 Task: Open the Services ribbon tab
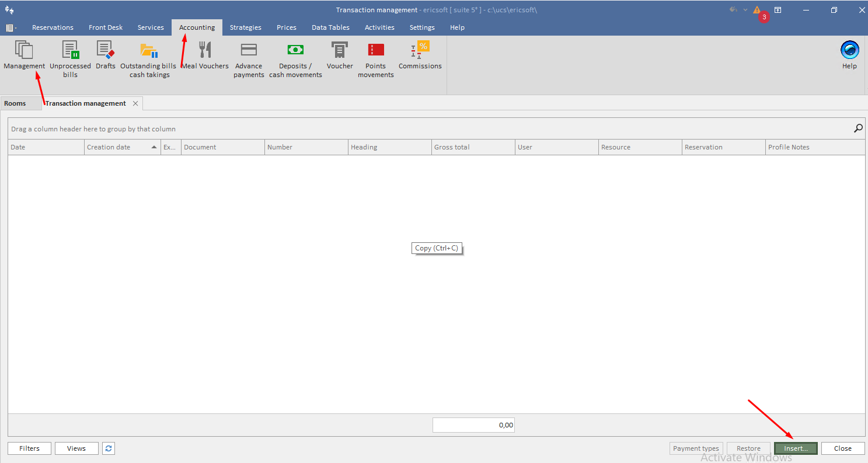click(151, 27)
